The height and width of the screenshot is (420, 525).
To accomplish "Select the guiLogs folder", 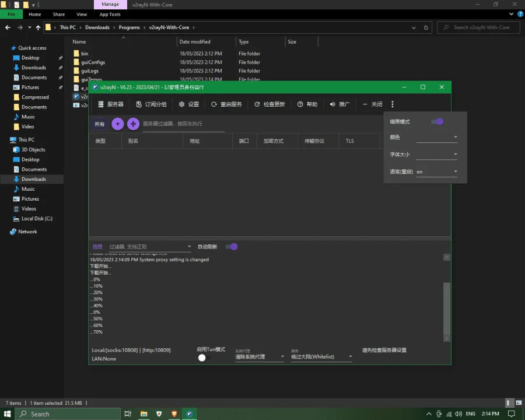I will pos(90,71).
